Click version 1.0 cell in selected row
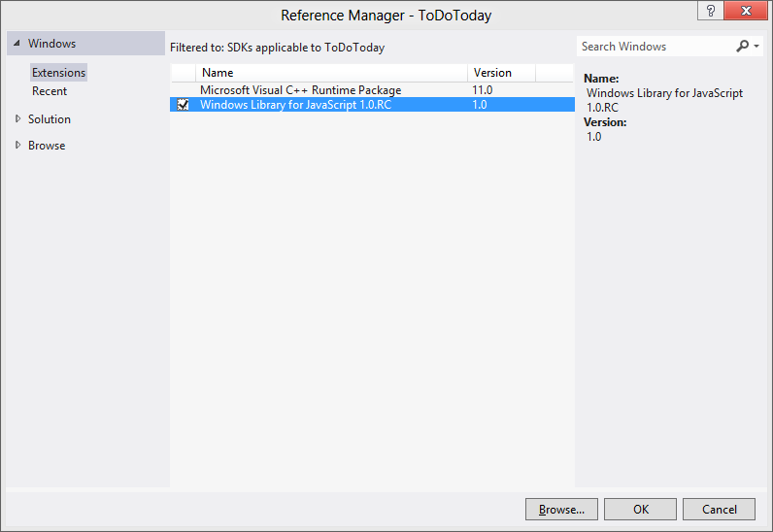 click(479, 105)
